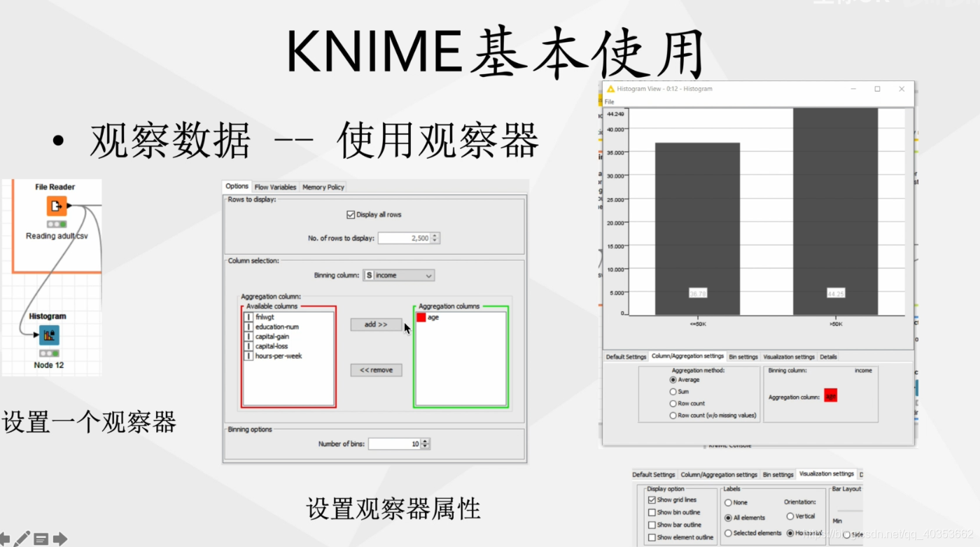The image size is (980, 547).
Task: Open Default Settings tab in lower settings panel
Action: click(654, 475)
